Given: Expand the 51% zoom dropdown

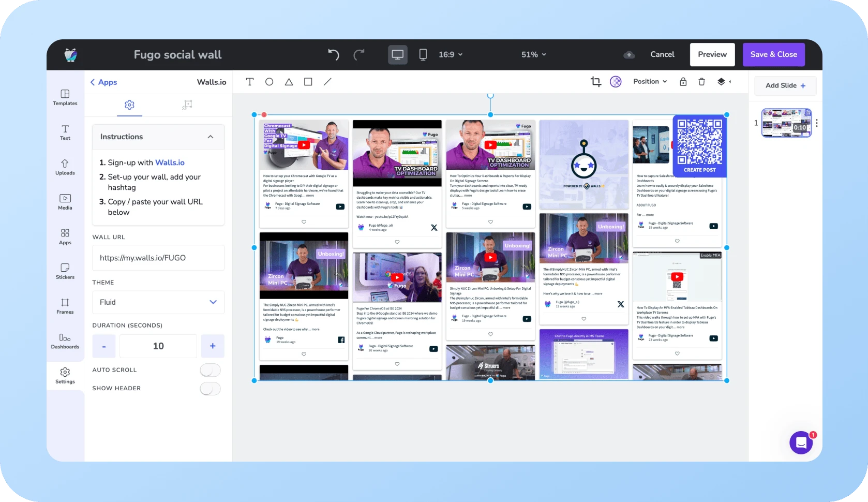Looking at the screenshot, I should [x=533, y=54].
